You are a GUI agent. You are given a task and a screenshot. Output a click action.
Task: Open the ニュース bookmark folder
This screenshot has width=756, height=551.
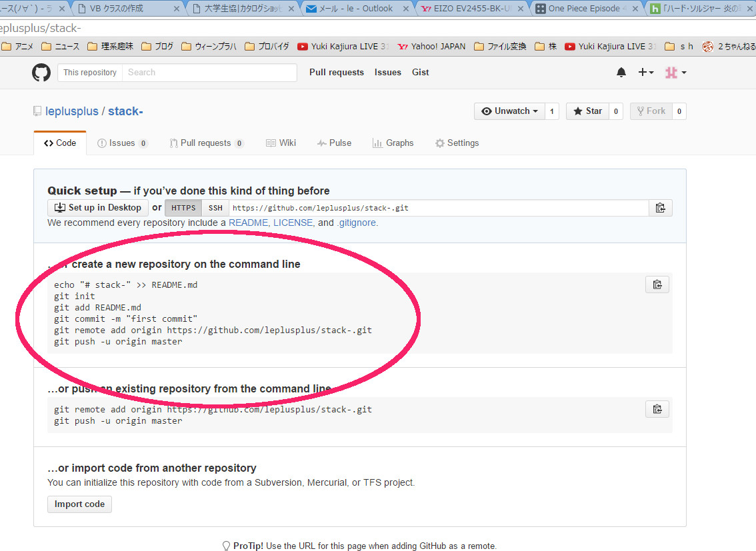tap(60, 46)
